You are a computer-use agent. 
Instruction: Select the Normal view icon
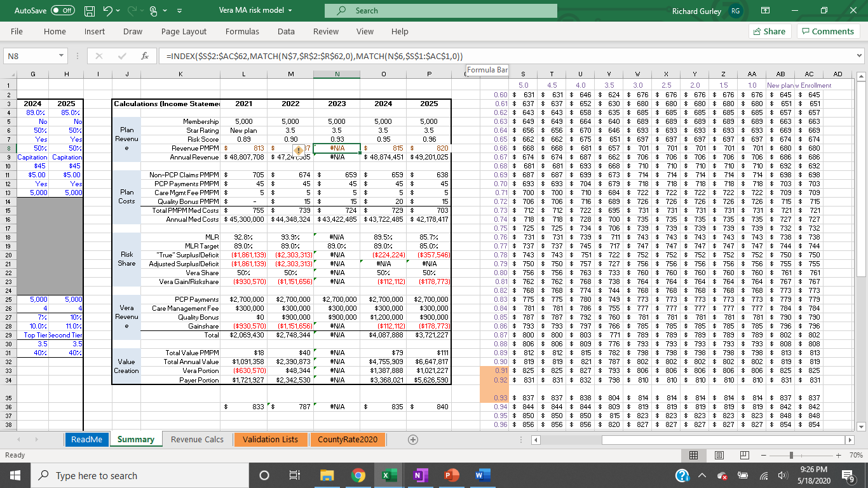(695, 455)
